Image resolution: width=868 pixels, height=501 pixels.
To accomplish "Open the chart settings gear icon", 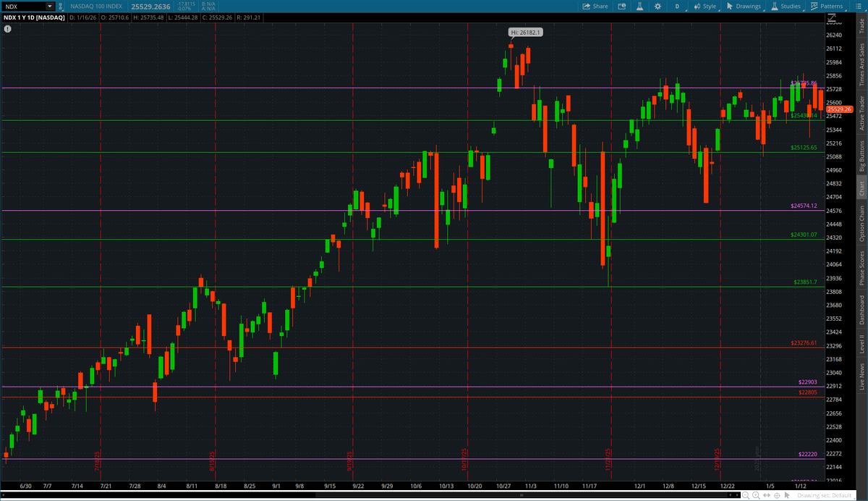I will click(657, 6).
